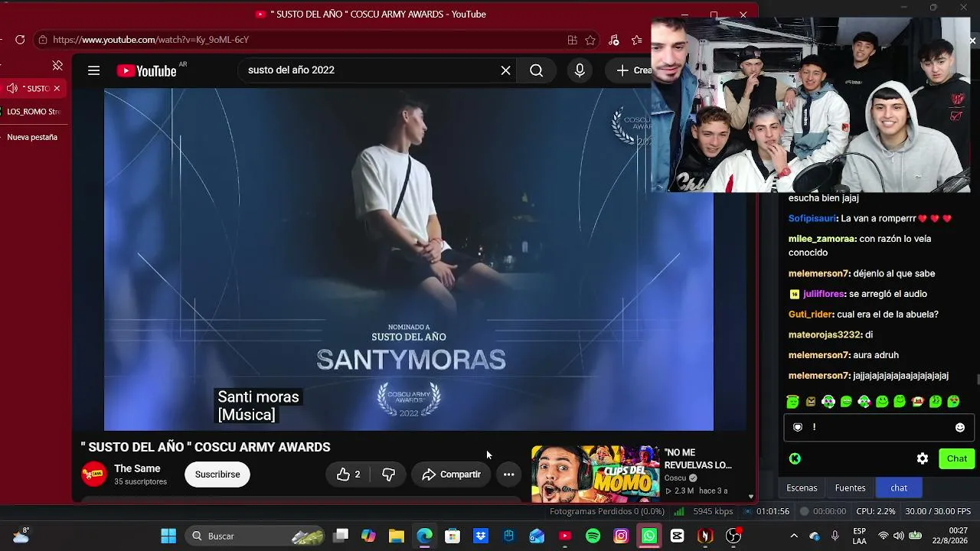Open The Same channel name link
Viewport: 980px width, 551px height.
pyautogui.click(x=137, y=468)
